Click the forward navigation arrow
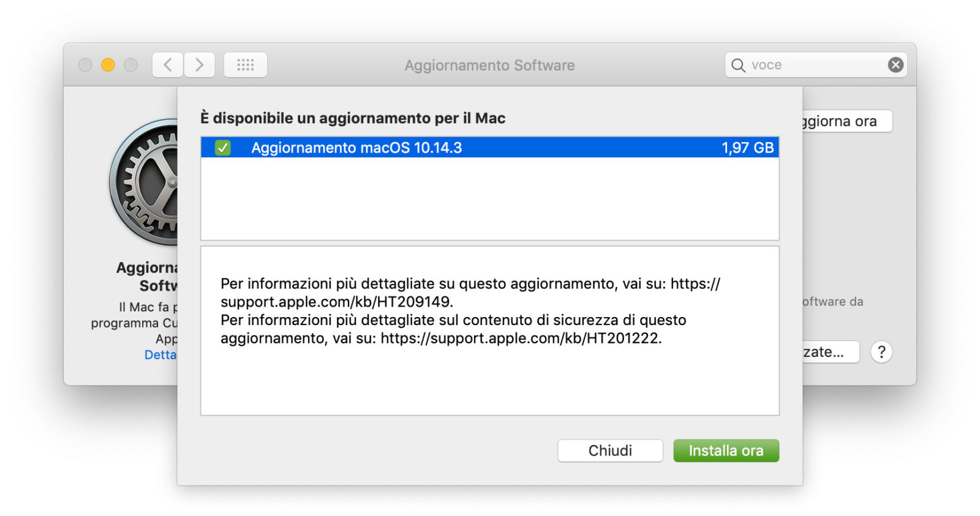This screenshot has width=980, height=516. 200,64
